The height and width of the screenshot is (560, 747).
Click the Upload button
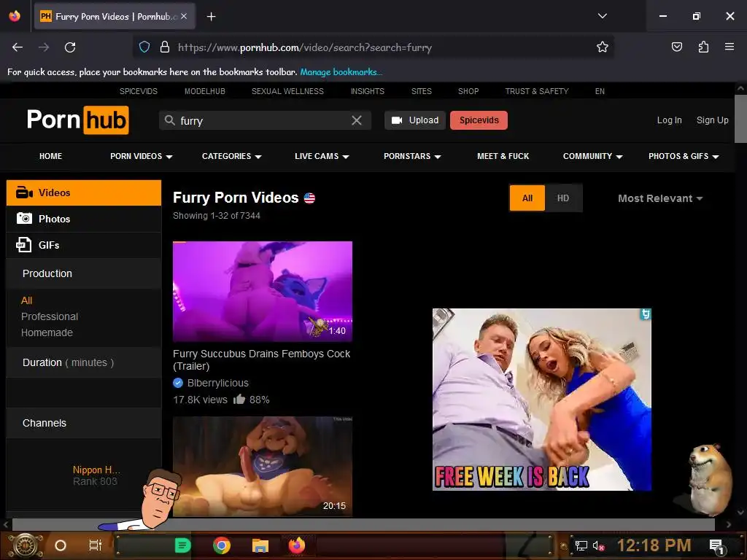(x=415, y=120)
